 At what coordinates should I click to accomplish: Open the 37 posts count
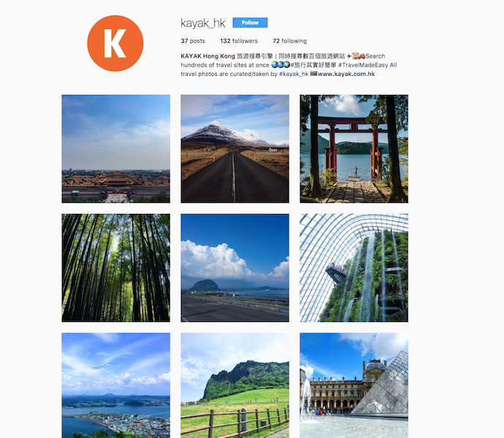(x=193, y=41)
